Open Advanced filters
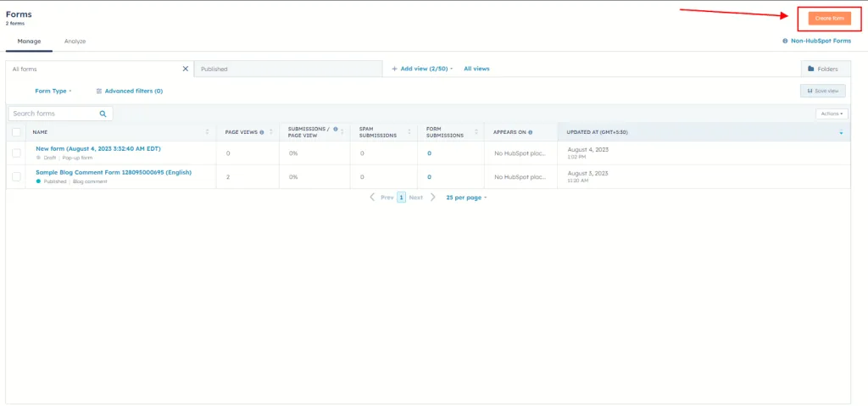Image resolution: width=868 pixels, height=406 pixels. 130,91
